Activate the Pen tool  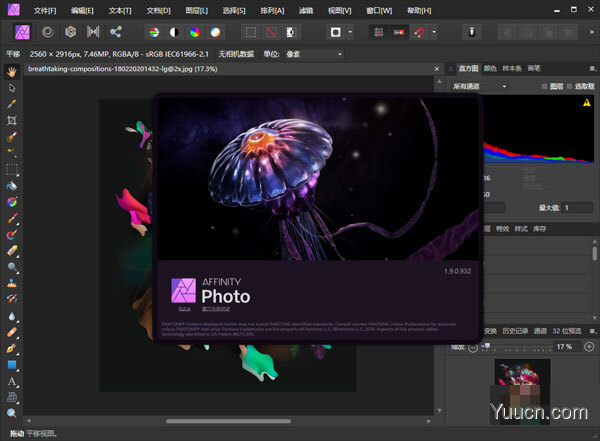(12, 349)
